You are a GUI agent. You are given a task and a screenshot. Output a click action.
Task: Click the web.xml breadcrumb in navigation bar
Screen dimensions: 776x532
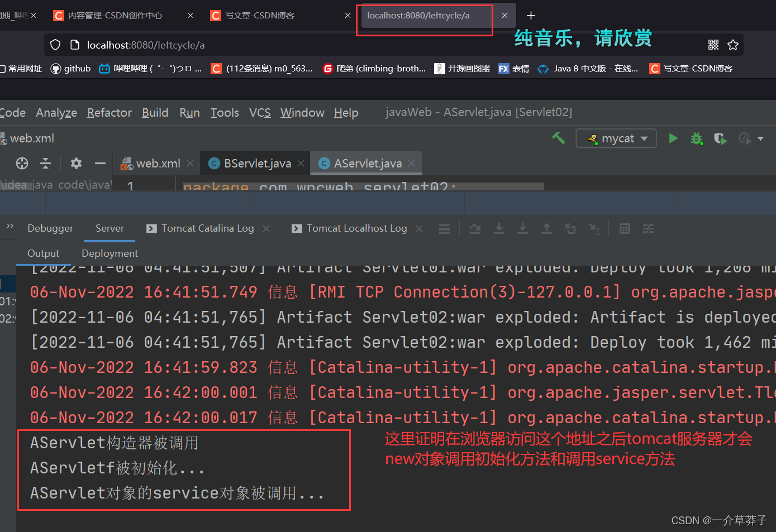point(28,138)
